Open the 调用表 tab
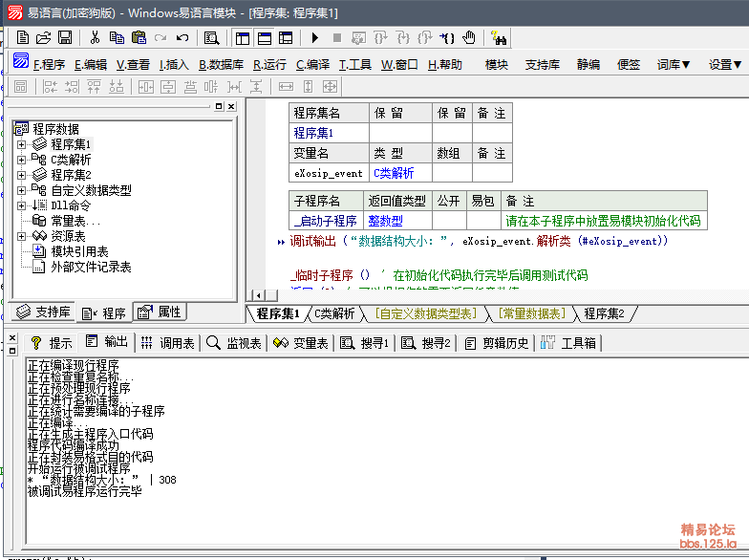The width and height of the screenshot is (749, 560). pos(167,342)
